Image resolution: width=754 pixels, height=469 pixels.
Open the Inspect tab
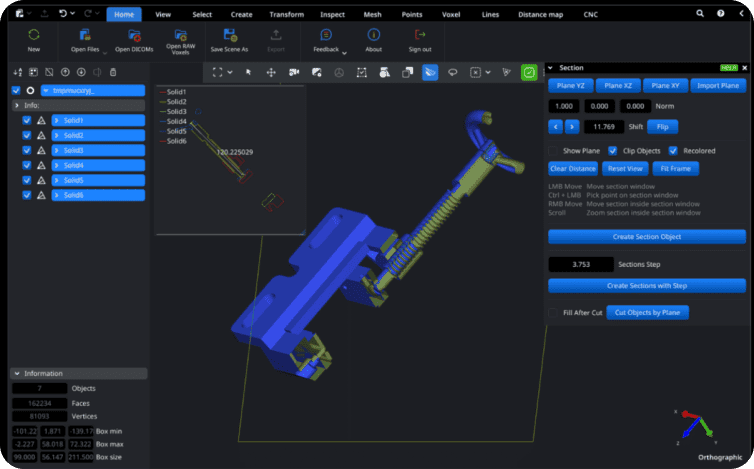[x=332, y=15]
